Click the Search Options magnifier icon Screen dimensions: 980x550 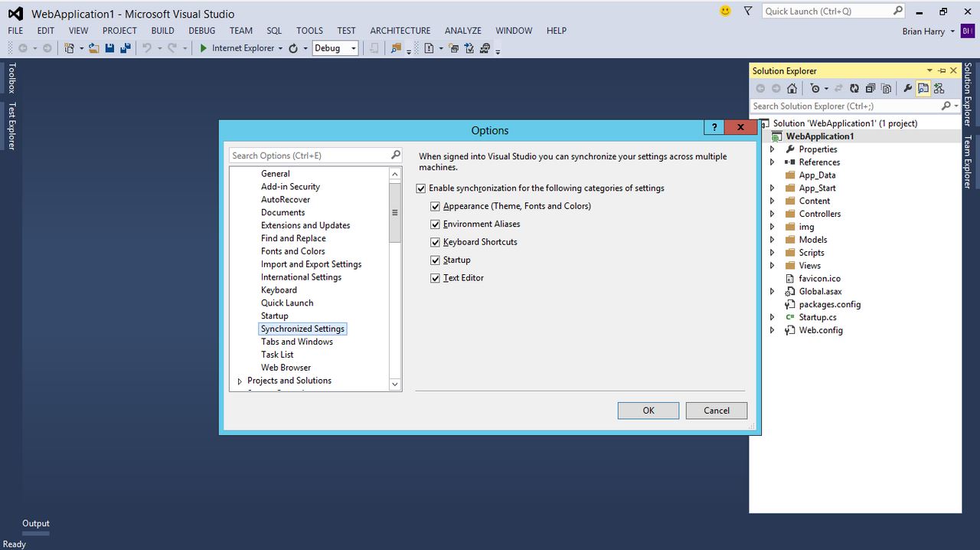tap(396, 155)
